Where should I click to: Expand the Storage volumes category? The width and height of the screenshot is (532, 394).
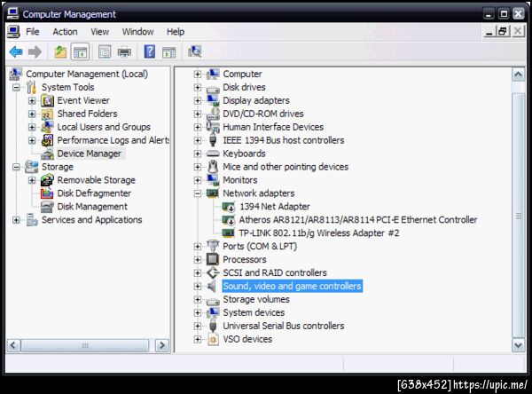pos(198,299)
